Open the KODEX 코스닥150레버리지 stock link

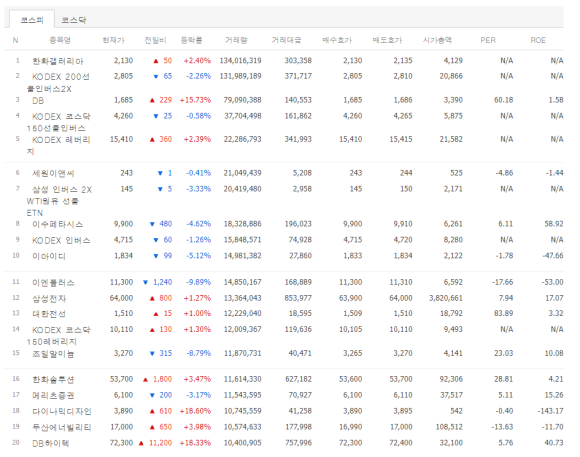59,335
